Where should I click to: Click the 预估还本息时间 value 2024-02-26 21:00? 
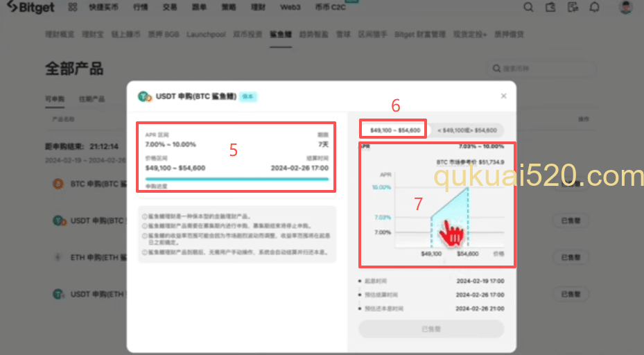(x=480, y=309)
